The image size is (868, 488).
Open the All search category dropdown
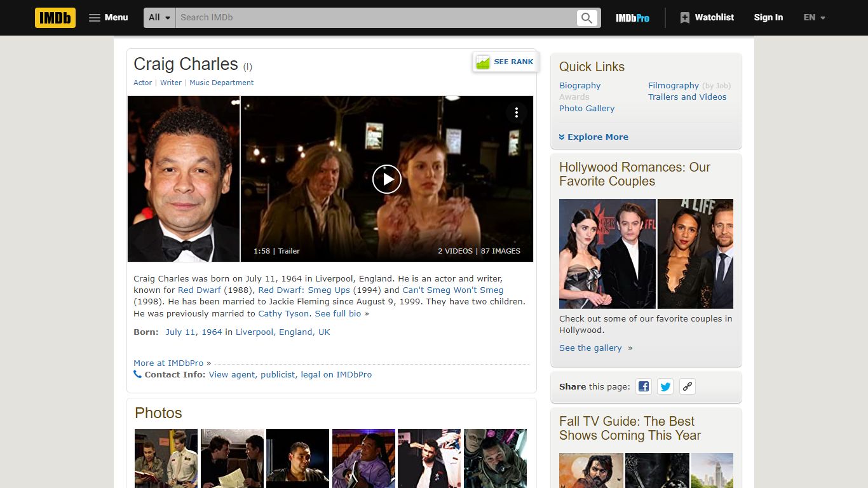coord(159,18)
